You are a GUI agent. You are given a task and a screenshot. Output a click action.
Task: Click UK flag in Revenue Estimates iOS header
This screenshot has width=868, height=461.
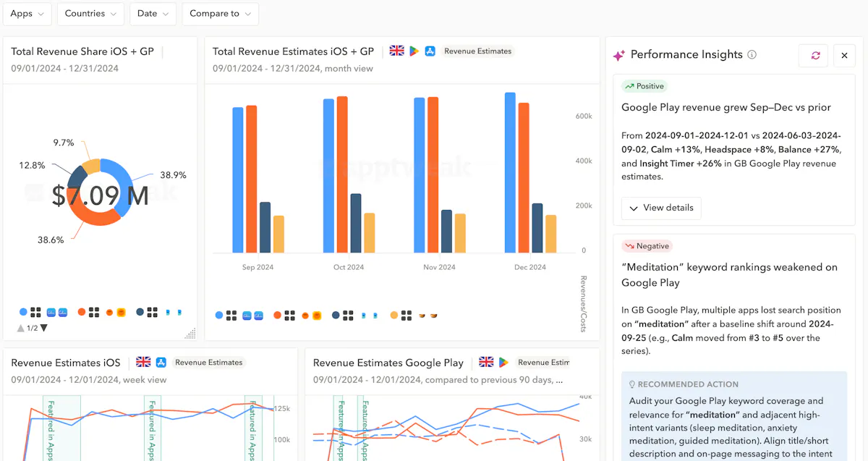(143, 363)
